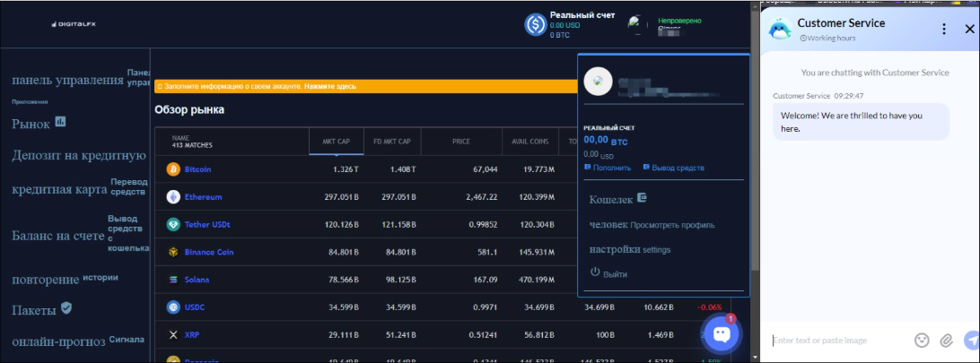Click the chart icon next to Рынок

[60, 122]
